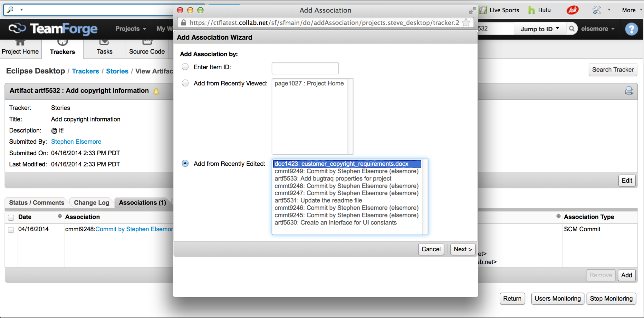Select the Enter Item ID radio button
The width and height of the screenshot is (644, 318).
tap(185, 67)
